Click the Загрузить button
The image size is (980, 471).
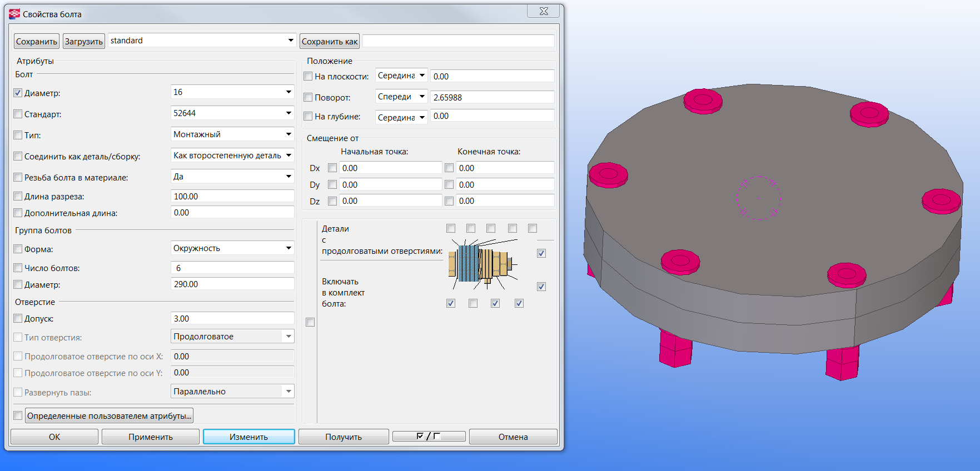(x=83, y=41)
